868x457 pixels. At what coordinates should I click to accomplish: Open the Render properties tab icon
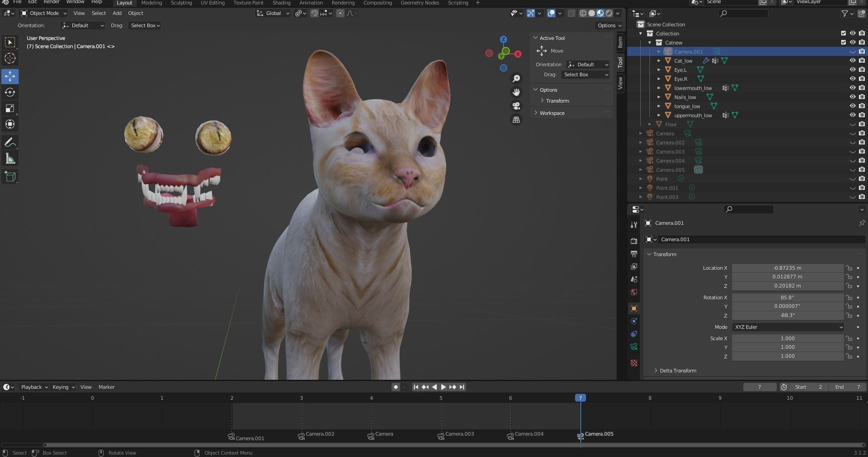(634, 241)
